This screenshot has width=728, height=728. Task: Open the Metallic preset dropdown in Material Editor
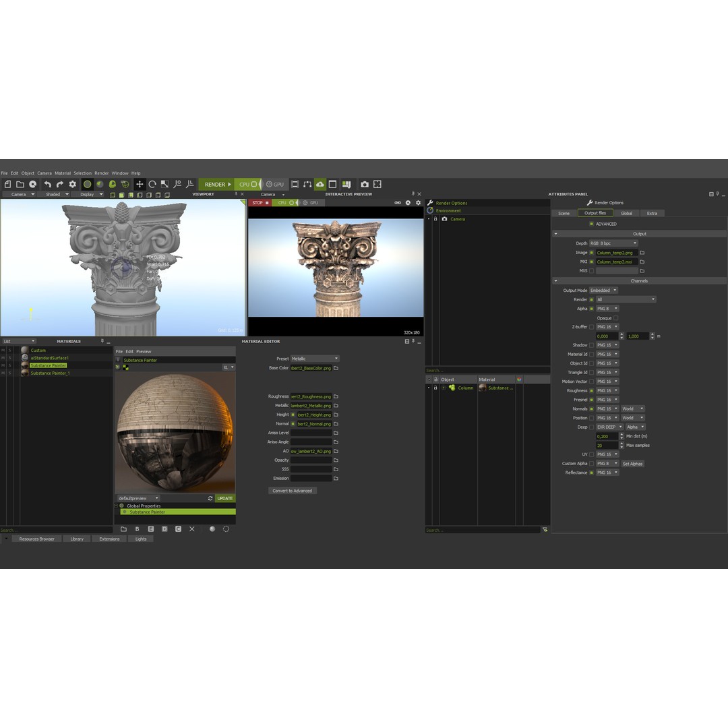pos(315,358)
